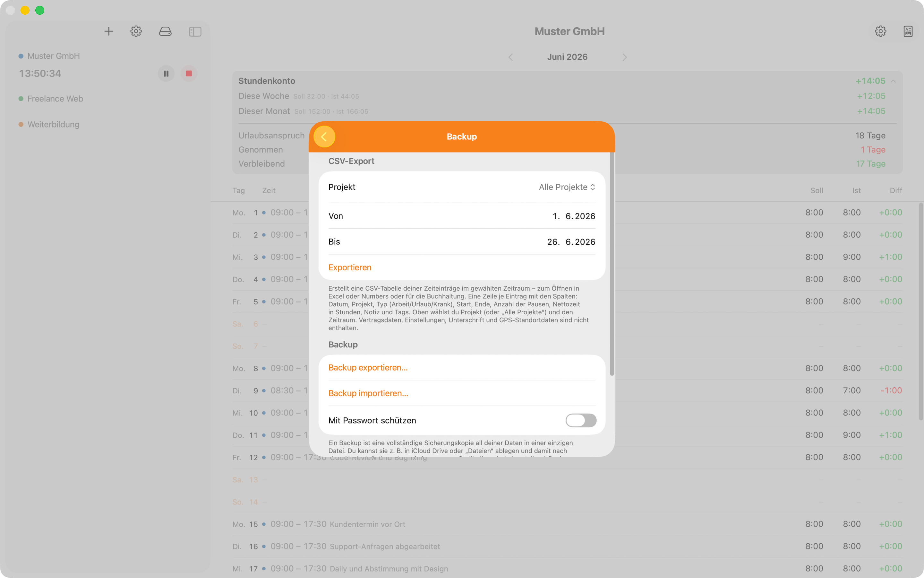This screenshot has height=578, width=924.
Task: Click the running timer 13:50:34 display
Action: pyautogui.click(x=40, y=74)
